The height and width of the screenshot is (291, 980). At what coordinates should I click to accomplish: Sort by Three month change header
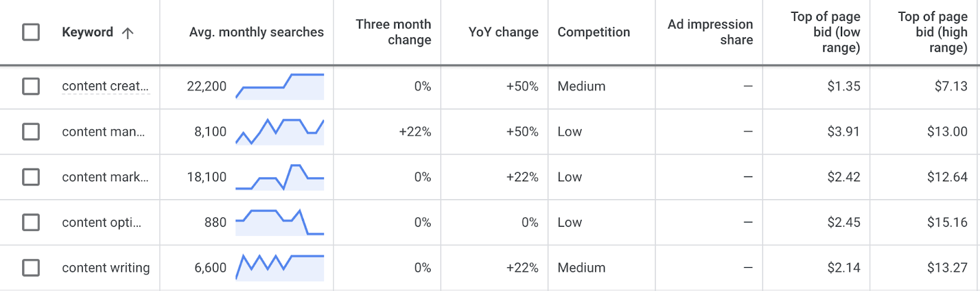[x=393, y=32]
